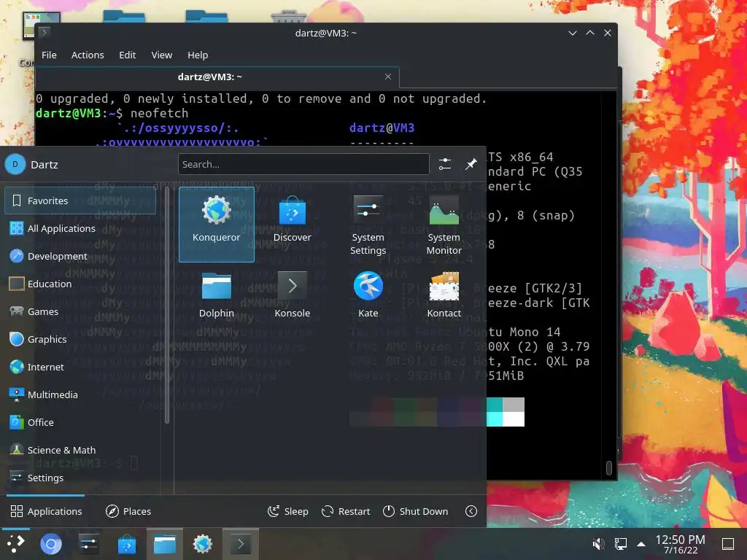Open the Education category
Viewport: 747px width, 560px height.
pyautogui.click(x=80, y=284)
